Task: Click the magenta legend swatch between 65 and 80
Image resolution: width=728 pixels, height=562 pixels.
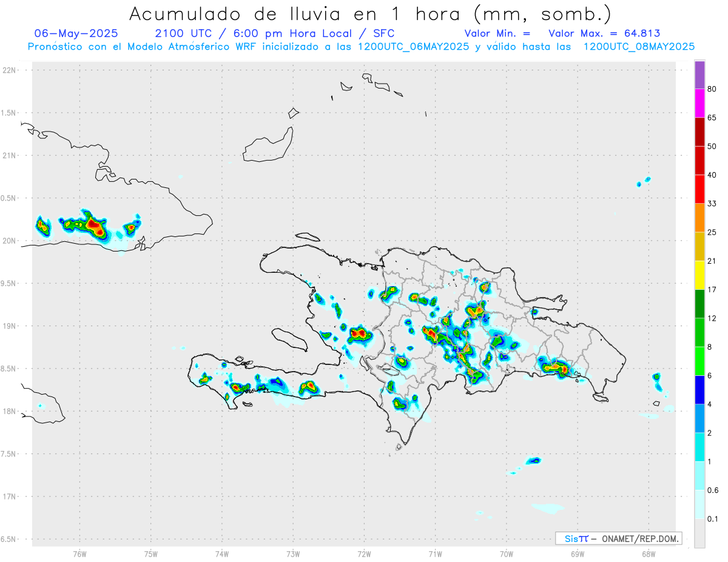Action: pos(699,103)
